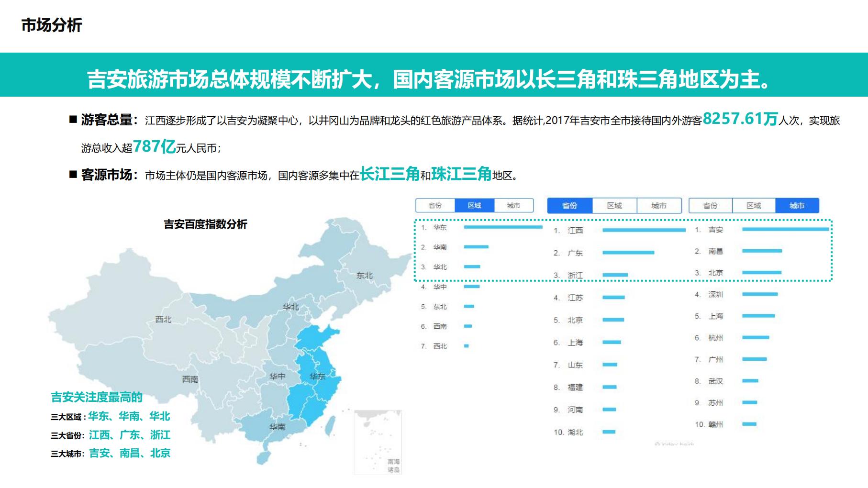Select the 省份 tab in the first tab group
868x488 pixels.
[435, 205]
